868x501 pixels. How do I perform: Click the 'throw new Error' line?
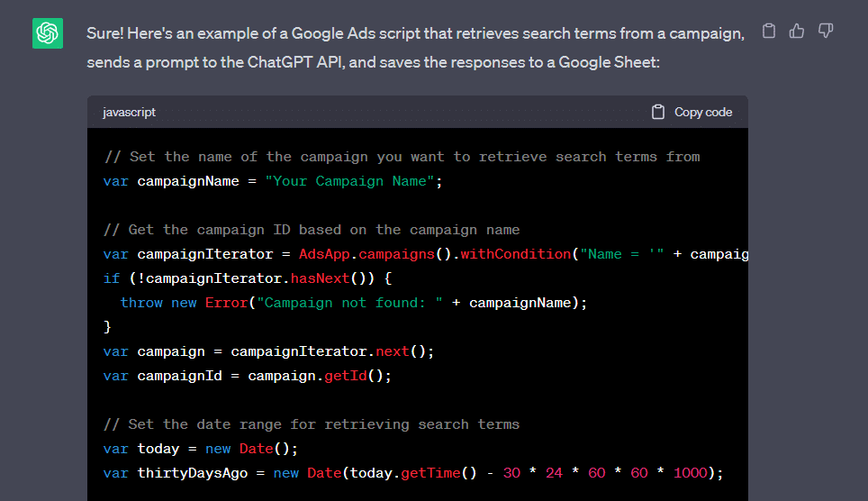tap(354, 303)
